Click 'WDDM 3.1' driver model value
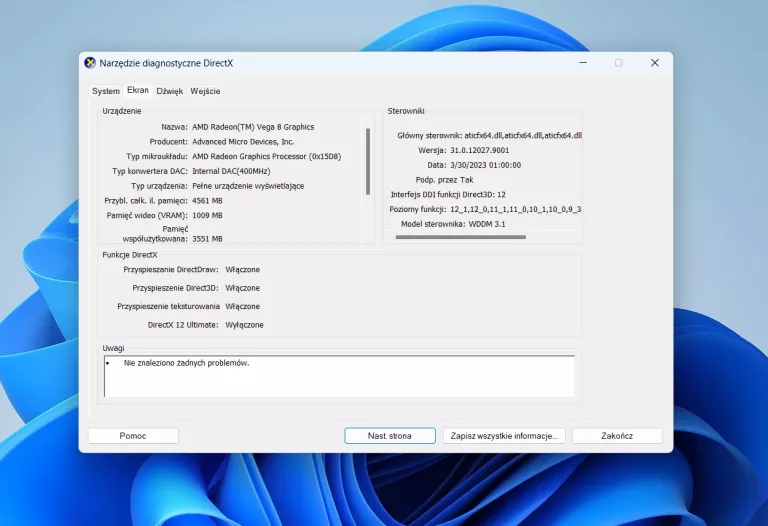 pos(487,224)
